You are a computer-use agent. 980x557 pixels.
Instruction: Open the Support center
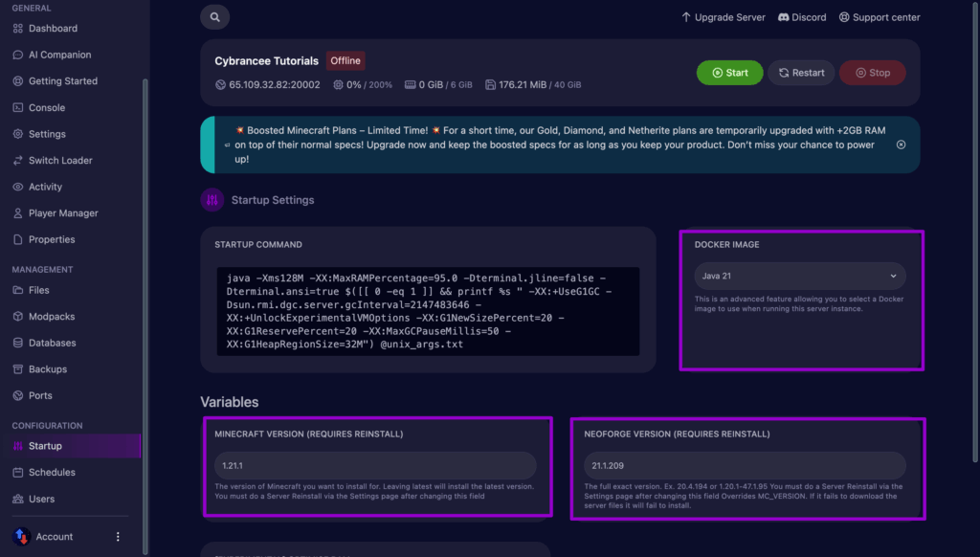pyautogui.click(x=879, y=16)
